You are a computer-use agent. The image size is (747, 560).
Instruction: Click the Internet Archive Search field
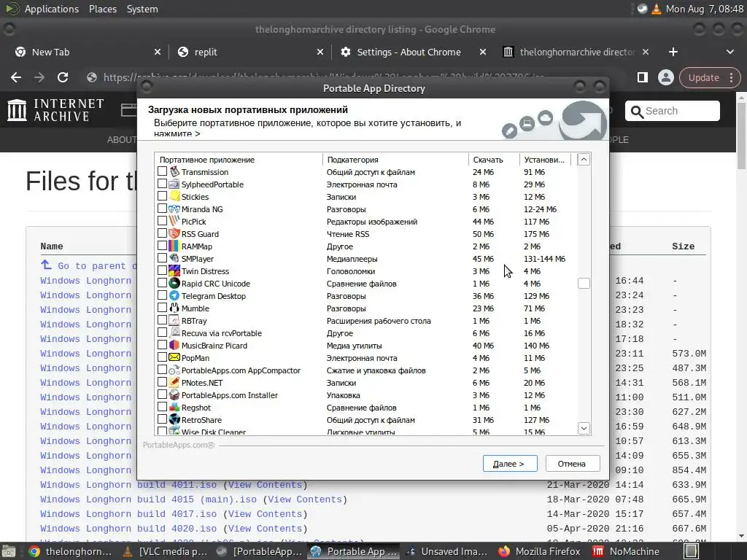(x=672, y=111)
